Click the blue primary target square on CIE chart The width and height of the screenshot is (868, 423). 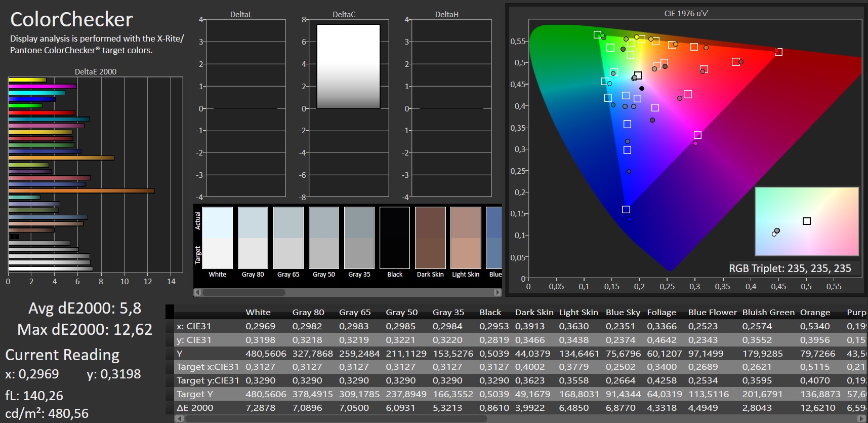(626, 209)
